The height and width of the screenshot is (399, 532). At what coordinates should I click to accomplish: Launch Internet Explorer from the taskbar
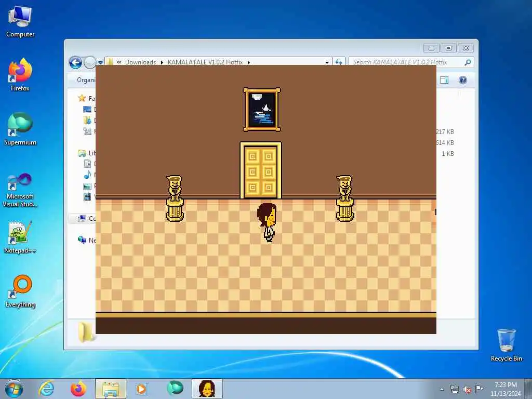click(46, 389)
